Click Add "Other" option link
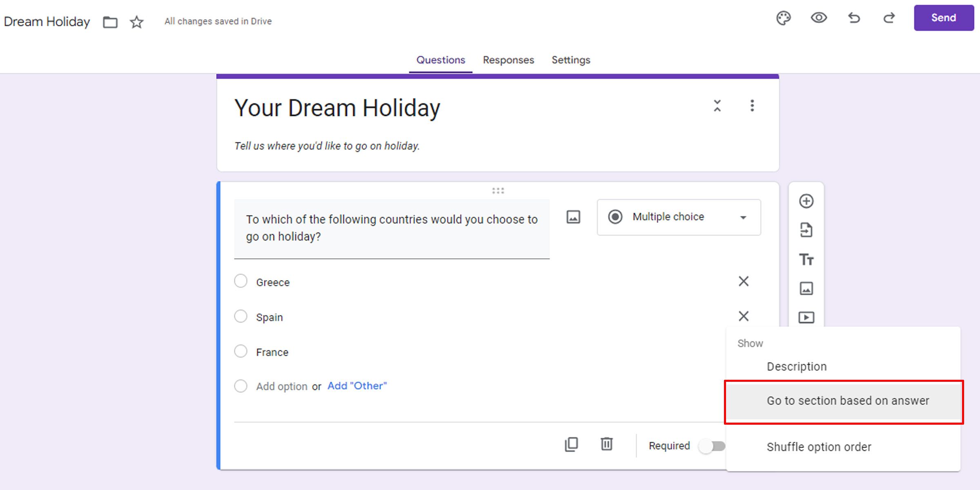Viewport: 980px width, 490px height. [356, 385]
